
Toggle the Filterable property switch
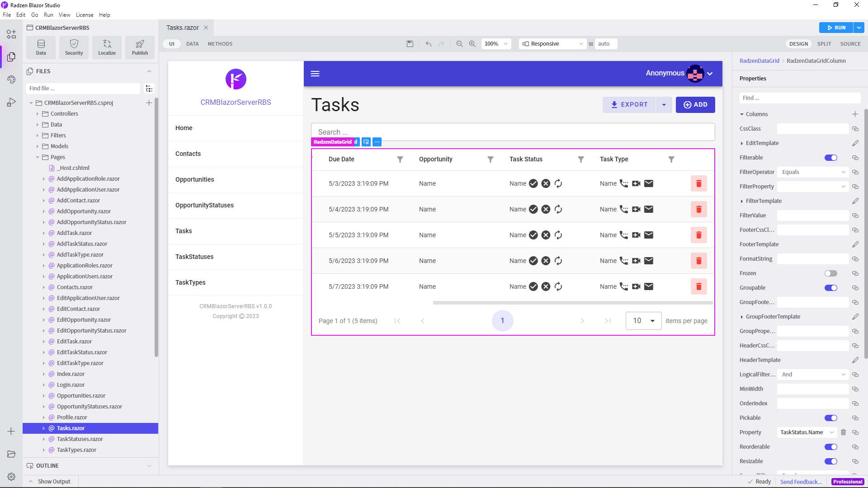[830, 158]
